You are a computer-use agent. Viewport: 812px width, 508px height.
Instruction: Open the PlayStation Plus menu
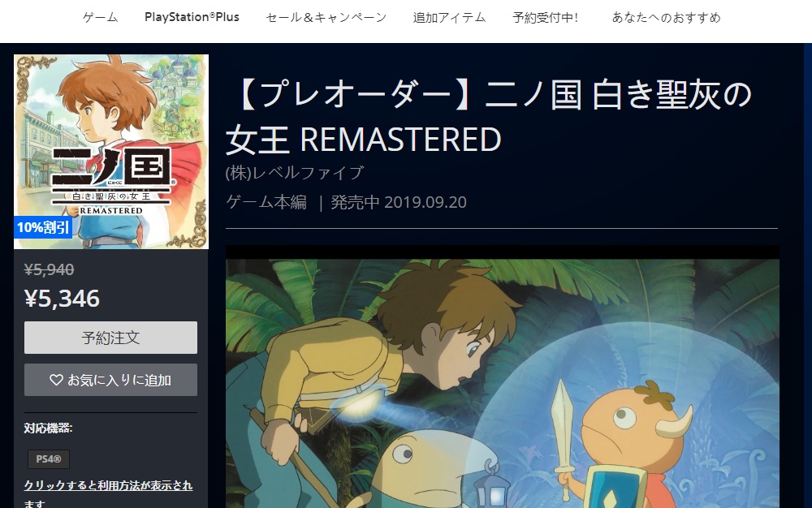coord(192,17)
